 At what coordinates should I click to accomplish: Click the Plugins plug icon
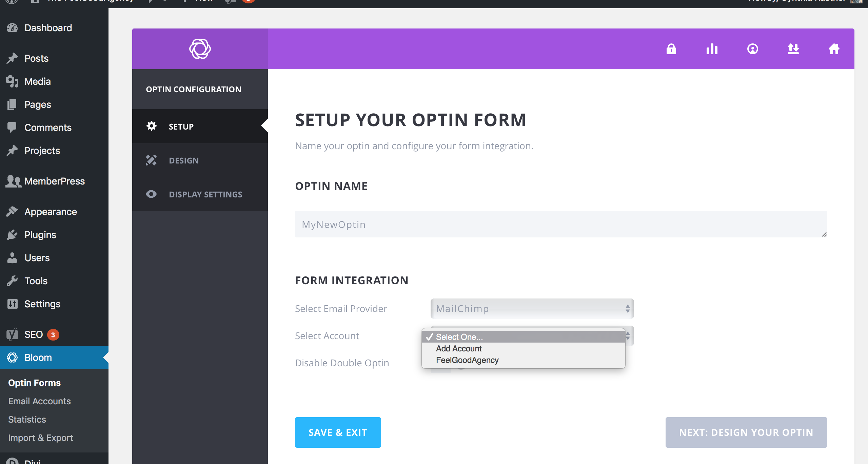12,235
